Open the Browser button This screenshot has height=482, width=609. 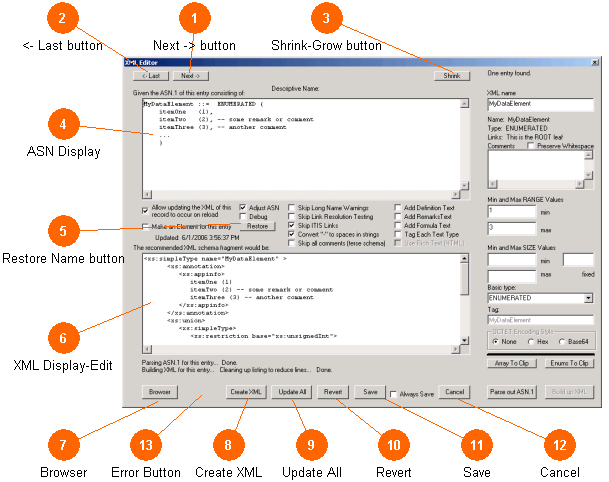(x=160, y=392)
